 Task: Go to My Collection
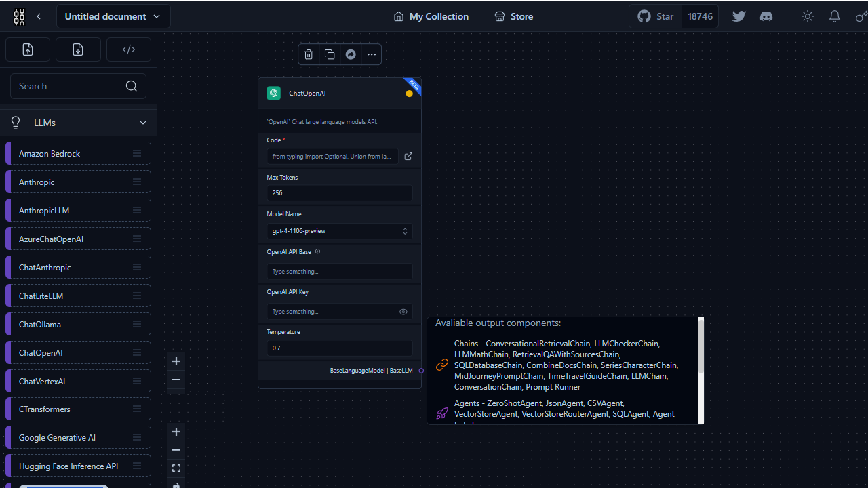click(x=431, y=16)
